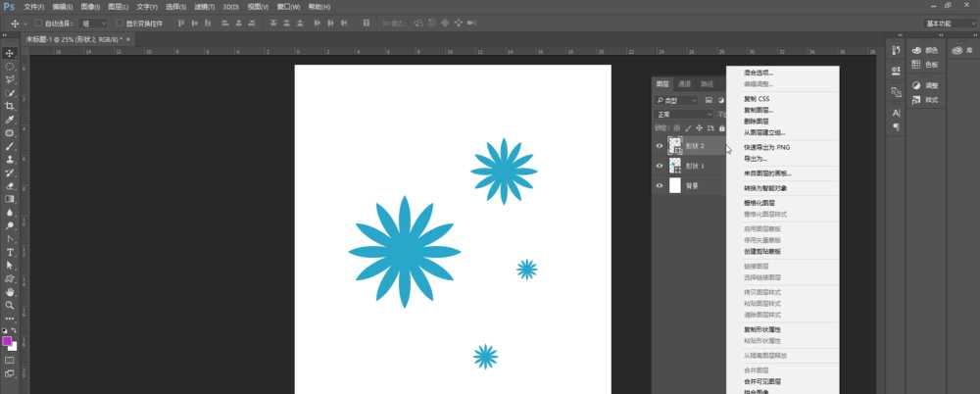Open the layer blend mode 正常 dropdown
The image size is (980, 394).
[x=676, y=114]
